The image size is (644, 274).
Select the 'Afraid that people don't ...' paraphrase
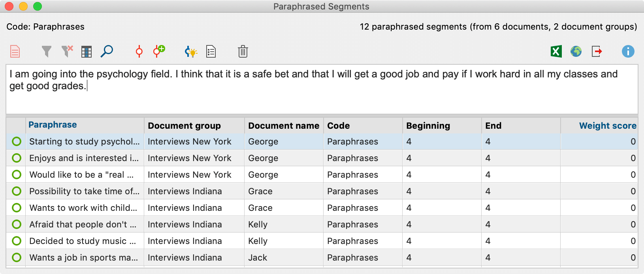pos(83,224)
